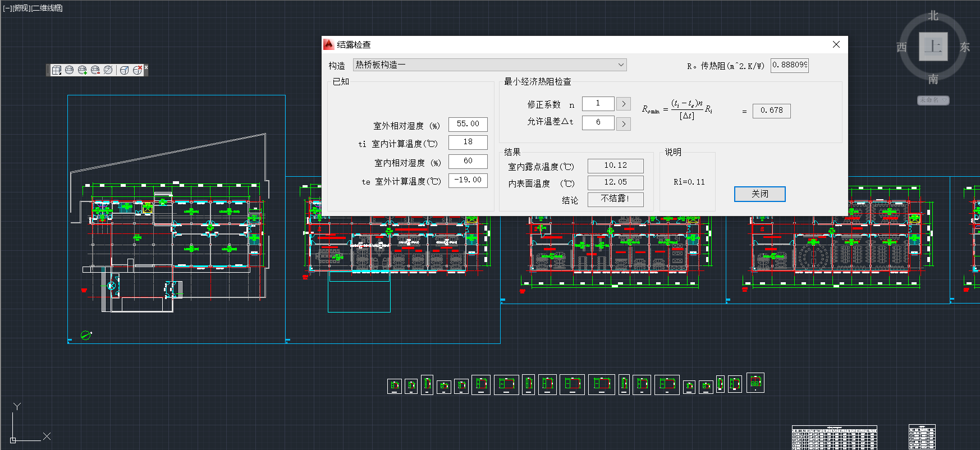The height and width of the screenshot is (450, 980).
Task: Click the sphere icon with diagonal slash
Action: click(108, 70)
